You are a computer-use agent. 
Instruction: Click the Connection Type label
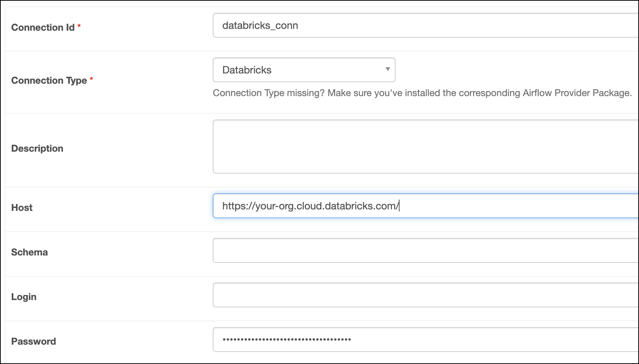click(49, 81)
